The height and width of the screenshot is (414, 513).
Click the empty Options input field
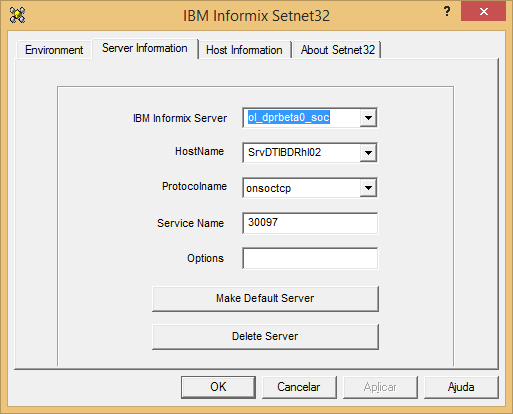(310, 258)
